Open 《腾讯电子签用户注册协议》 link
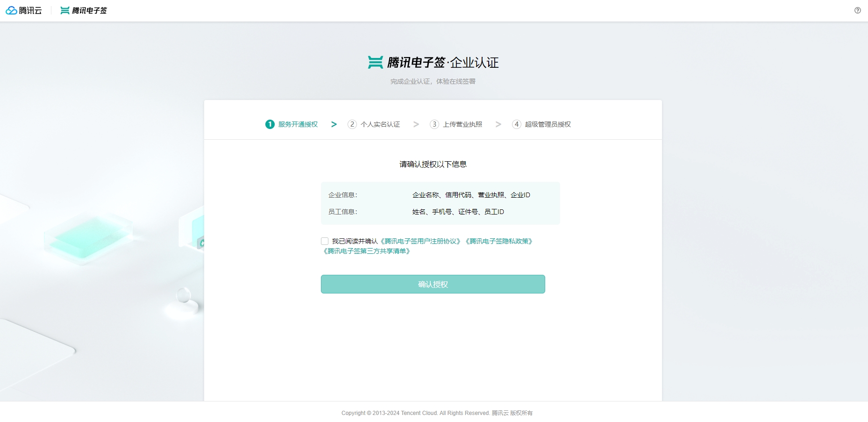868x422 pixels. click(420, 241)
